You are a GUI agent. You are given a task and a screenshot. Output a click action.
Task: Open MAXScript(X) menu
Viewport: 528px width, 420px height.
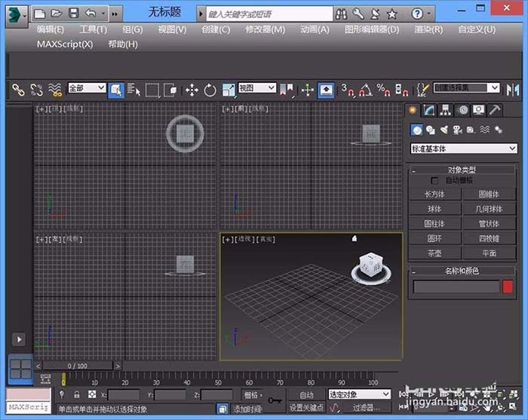(x=65, y=44)
